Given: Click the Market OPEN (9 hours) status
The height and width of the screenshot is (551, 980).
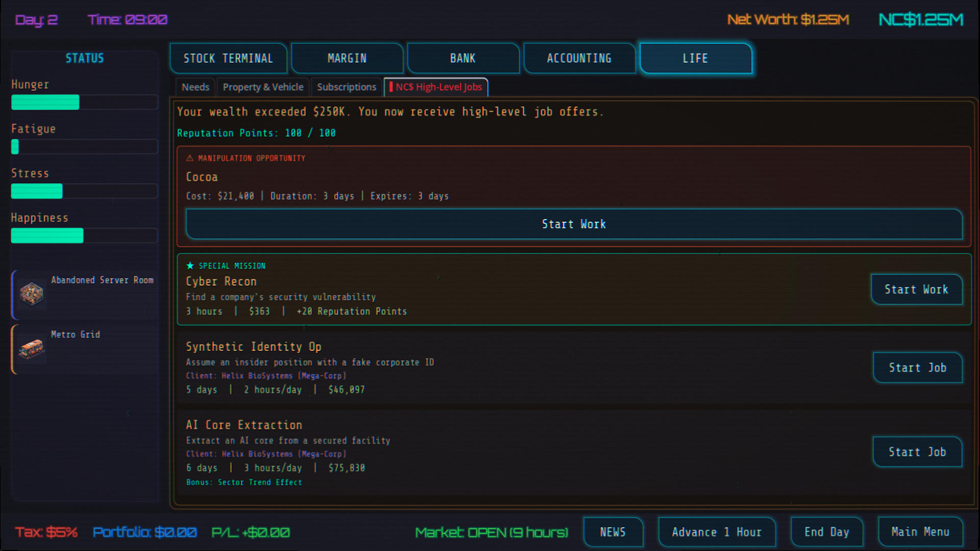Looking at the screenshot, I should tap(492, 533).
